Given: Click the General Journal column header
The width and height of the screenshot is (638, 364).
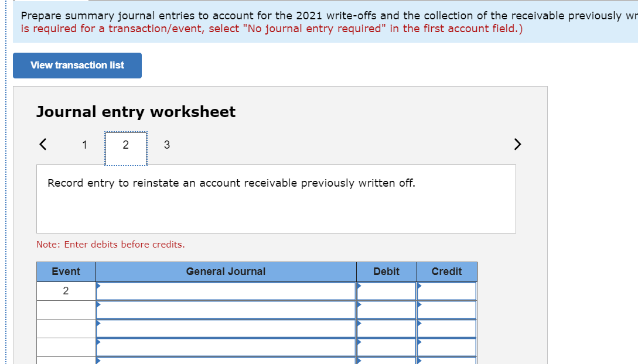Looking at the screenshot, I should coord(226,272).
